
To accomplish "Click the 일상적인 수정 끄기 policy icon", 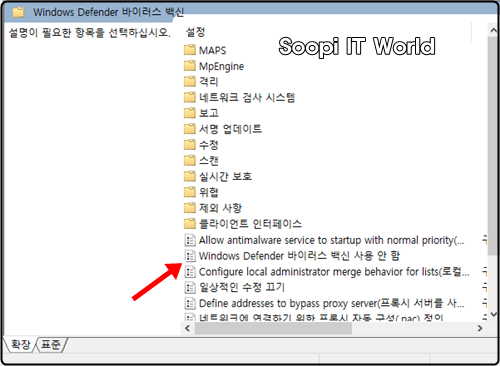I will point(190,287).
